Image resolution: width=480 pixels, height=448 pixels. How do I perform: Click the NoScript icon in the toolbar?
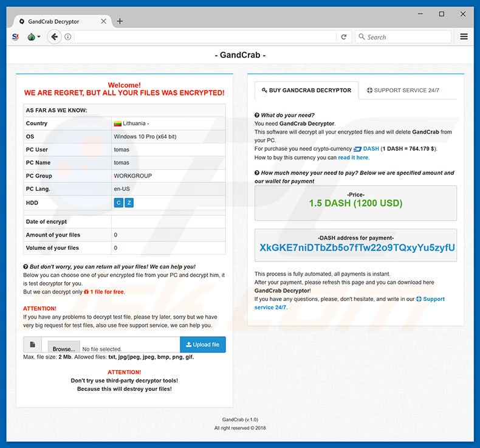point(15,37)
